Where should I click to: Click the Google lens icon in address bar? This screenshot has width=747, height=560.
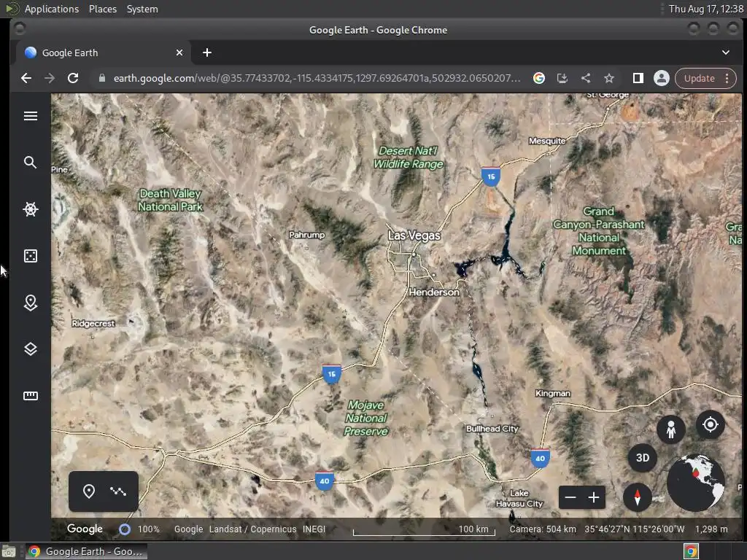(x=539, y=78)
